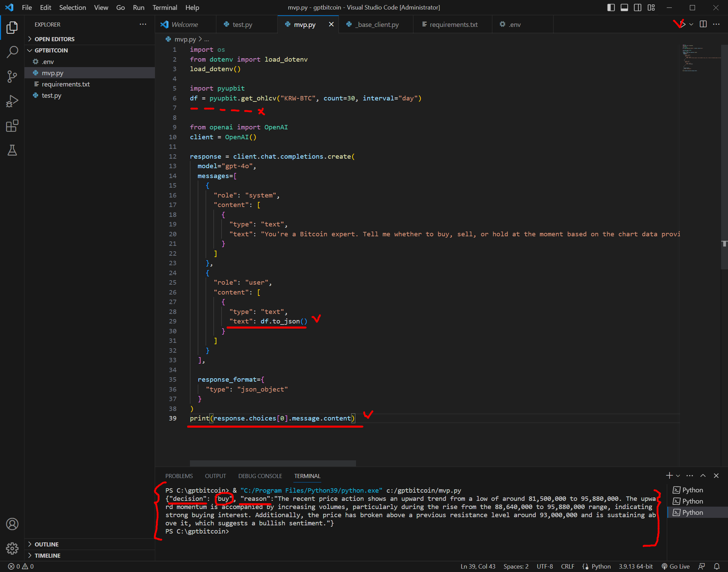Click the Accounts icon in activity bar
Screen dimensions: 728x572
(12, 524)
